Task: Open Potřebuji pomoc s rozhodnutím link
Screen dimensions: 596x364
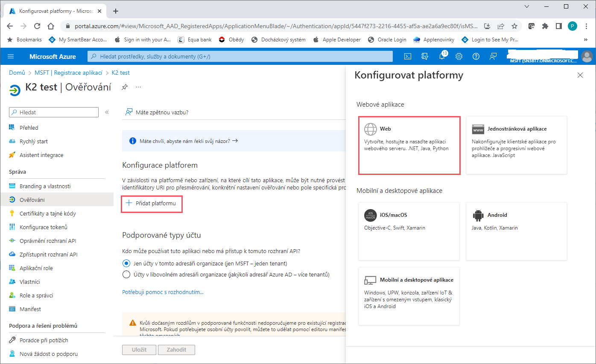Action: click(x=163, y=292)
